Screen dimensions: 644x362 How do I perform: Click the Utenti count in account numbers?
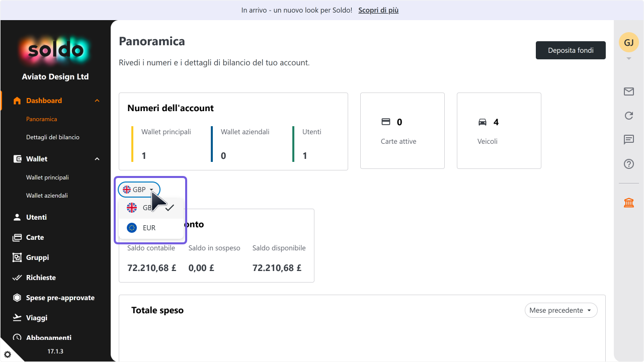305,156
